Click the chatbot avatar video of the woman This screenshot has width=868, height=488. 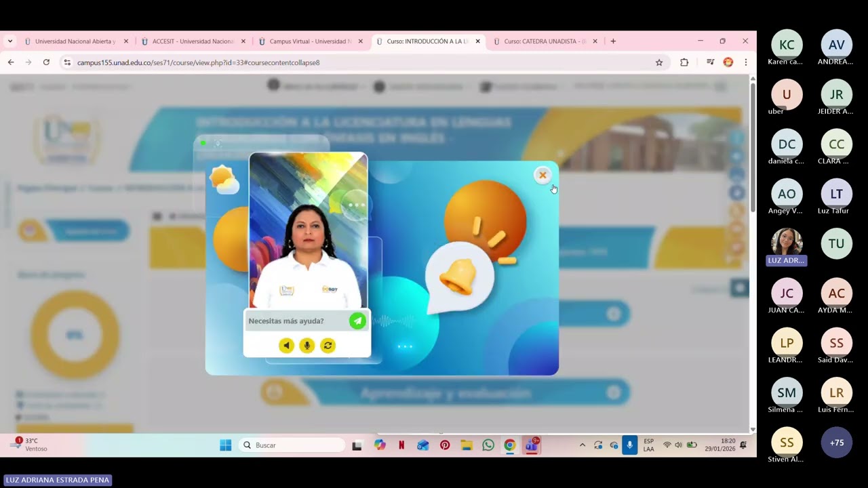click(309, 230)
